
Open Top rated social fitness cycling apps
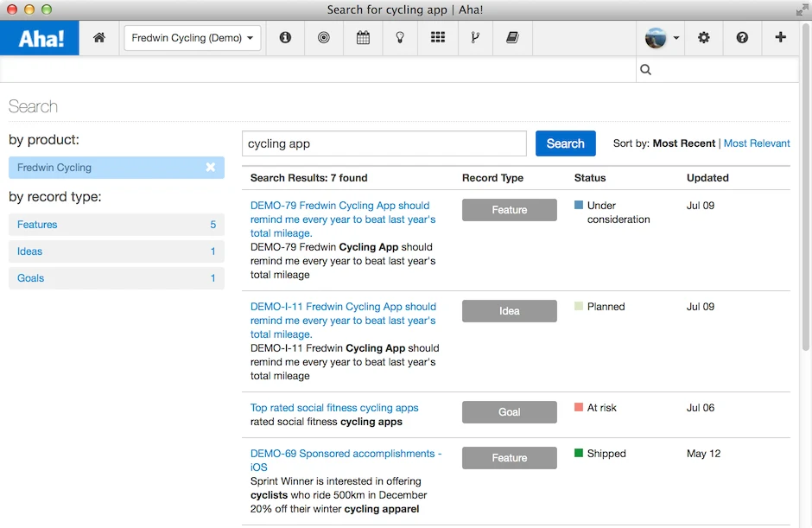tap(334, 408)
